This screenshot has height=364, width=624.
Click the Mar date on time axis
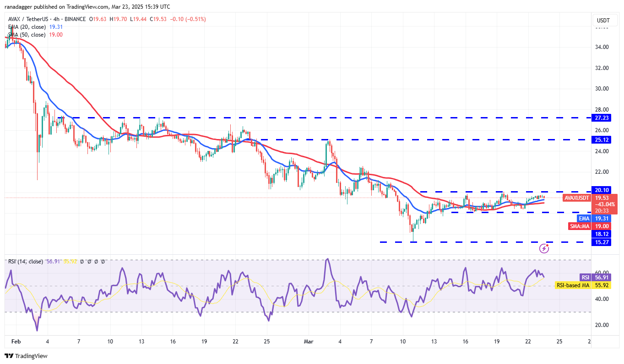309,342
